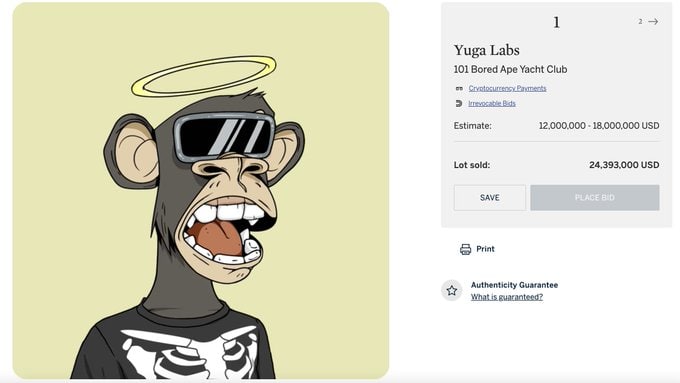Click the 12,000,000 - 18,000,000 USD estimate

coord(599,126)
